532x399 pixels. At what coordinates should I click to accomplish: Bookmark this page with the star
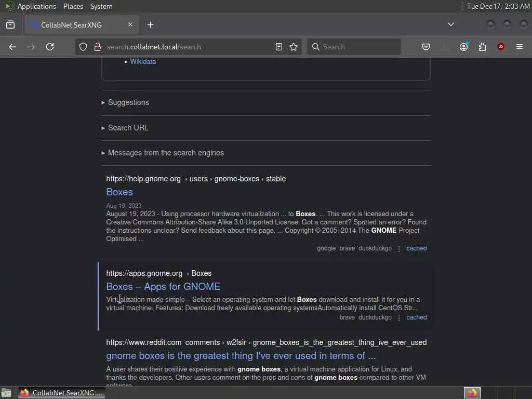pyautogui.click(x=294, y=47)
